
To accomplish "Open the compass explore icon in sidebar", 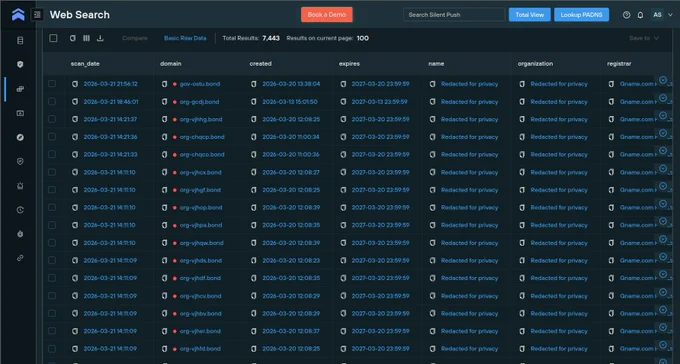I will pos(20,137).
